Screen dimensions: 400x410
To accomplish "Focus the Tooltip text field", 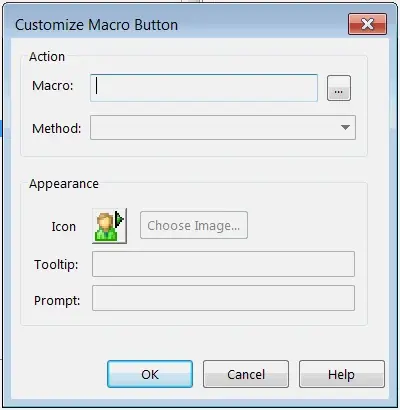I will tap(223, 264).
